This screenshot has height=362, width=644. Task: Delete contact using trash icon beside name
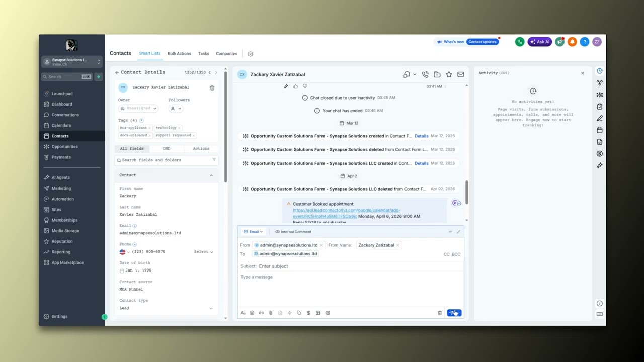(212, 87)
